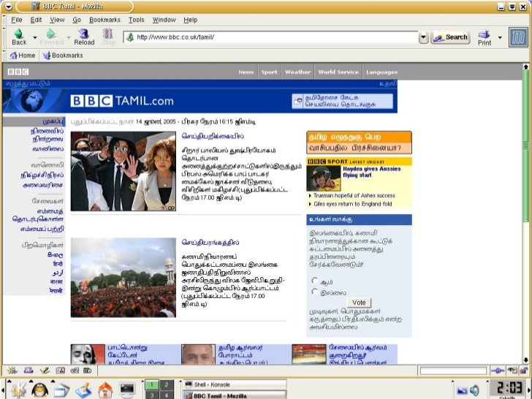Open Composer from the status bar component icons
532x399 pixels.
click(45, 370)
